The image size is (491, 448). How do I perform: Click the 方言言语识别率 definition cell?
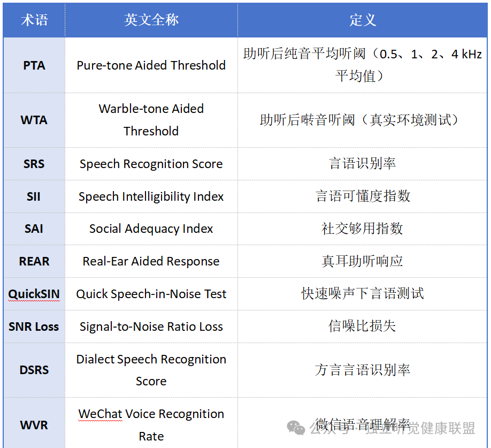362,370
